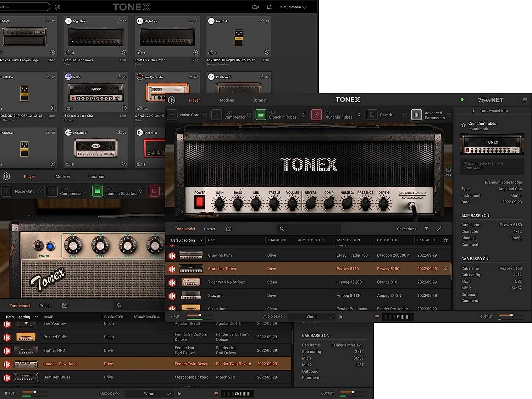Image resolution: width=532 pixels, height=399 pixels.
Task: Open filter funnel icon beside Collections
Action: click(x=426, y=229)
